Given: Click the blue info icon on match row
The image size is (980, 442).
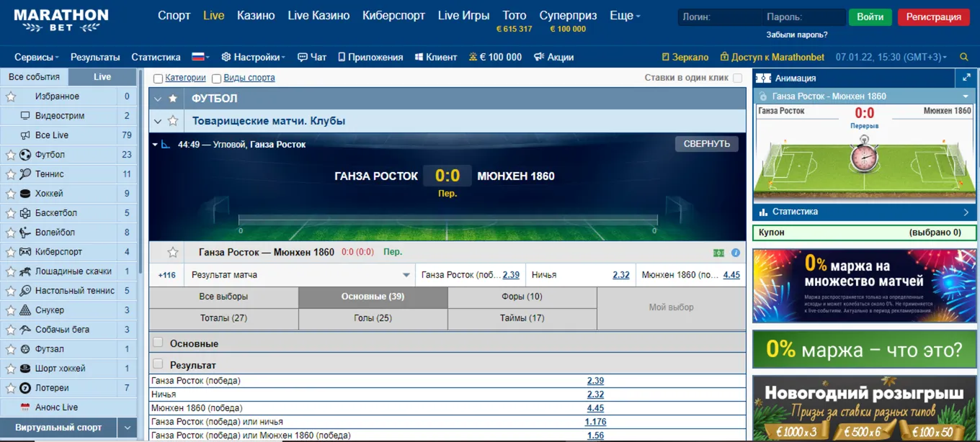Looking at the screenshot, I should click(x=736, y=253).
